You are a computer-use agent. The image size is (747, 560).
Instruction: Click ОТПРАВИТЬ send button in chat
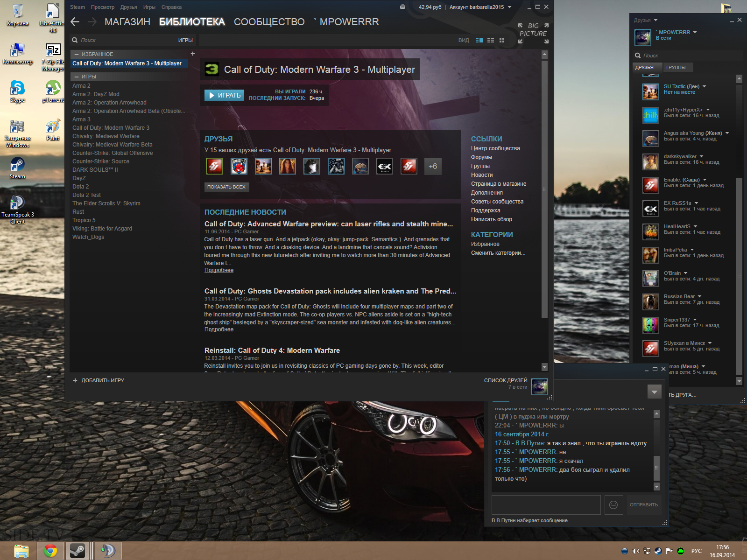(x=644, y=505)
